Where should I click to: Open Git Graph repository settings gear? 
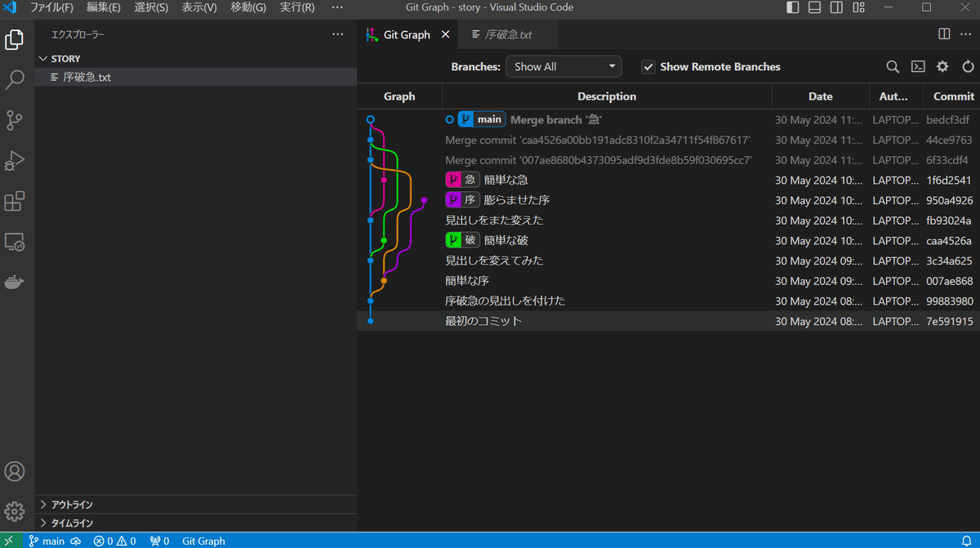point(942,67)
